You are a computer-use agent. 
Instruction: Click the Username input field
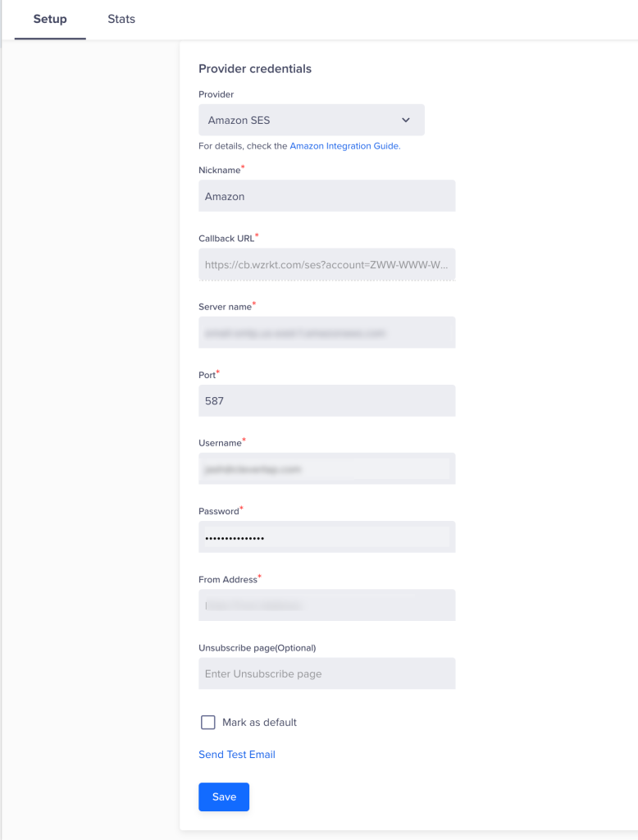(x=326, y=468)
